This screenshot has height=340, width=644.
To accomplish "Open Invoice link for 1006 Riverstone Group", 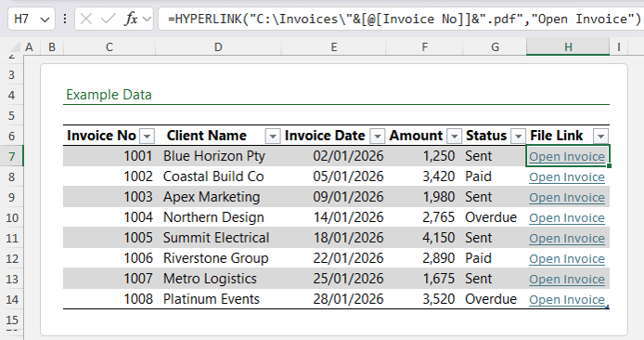I will pos(567,259).
